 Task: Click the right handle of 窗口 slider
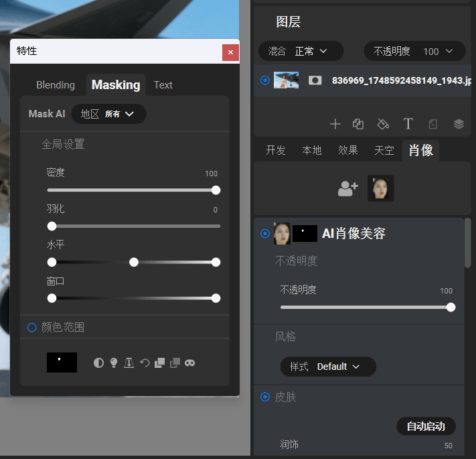(x=216, y=298)
